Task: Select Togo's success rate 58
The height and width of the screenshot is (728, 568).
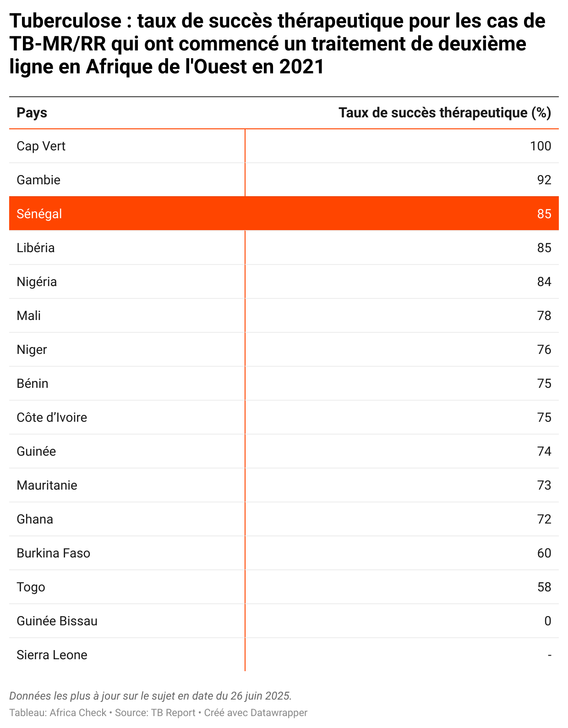Action: tap(544, 587)
